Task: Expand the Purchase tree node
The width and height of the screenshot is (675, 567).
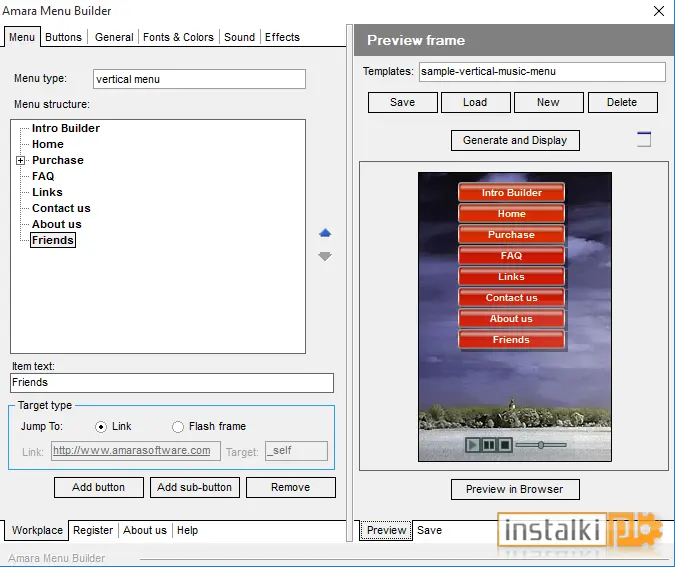Action: 20,161
